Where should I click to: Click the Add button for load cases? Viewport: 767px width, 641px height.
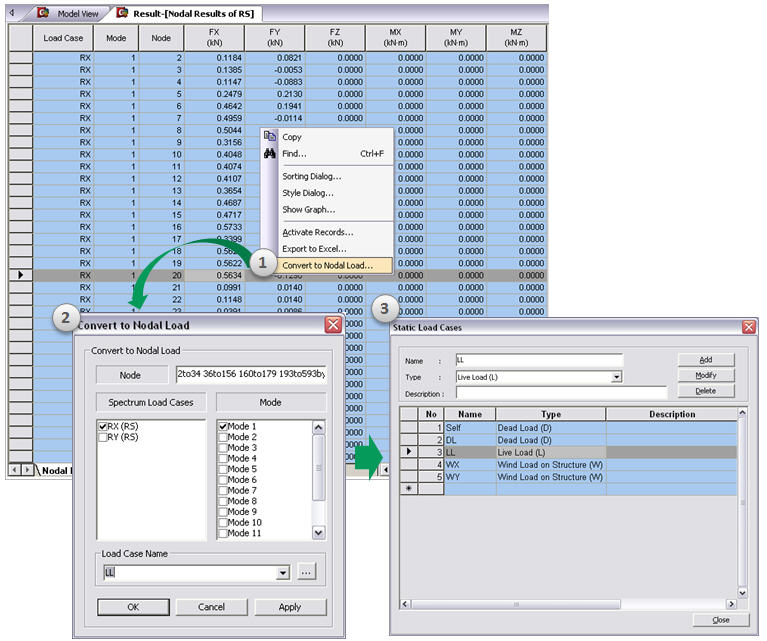click(x=705, y=360)
